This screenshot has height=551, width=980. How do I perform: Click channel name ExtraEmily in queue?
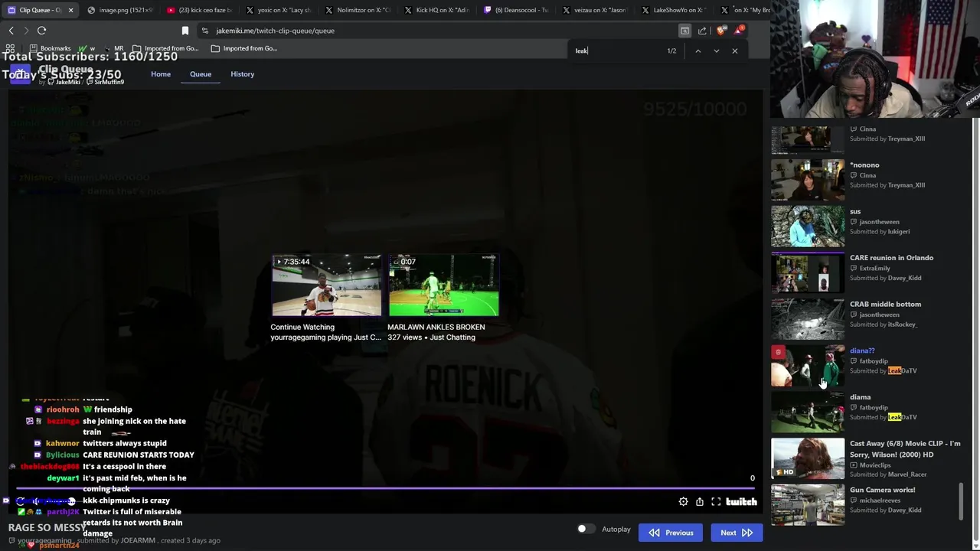pos(874,269)
